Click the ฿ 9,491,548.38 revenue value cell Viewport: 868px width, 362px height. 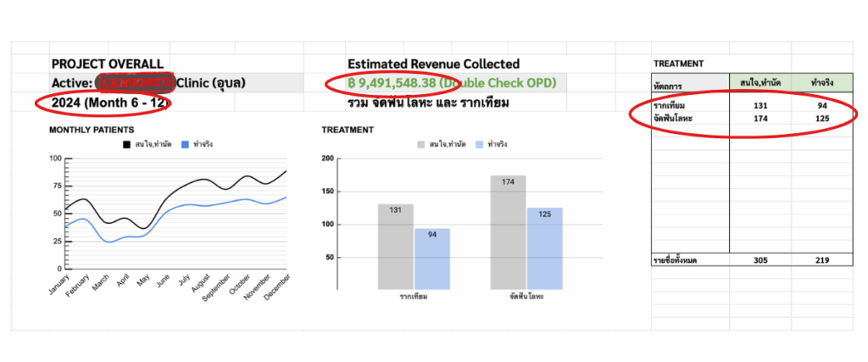392,83
